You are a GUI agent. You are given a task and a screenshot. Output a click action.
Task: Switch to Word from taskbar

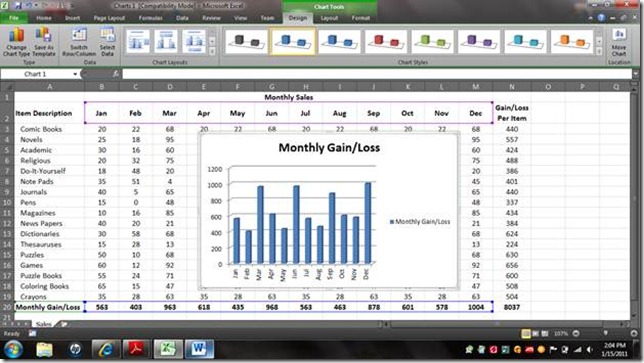(x=199, y=349)
